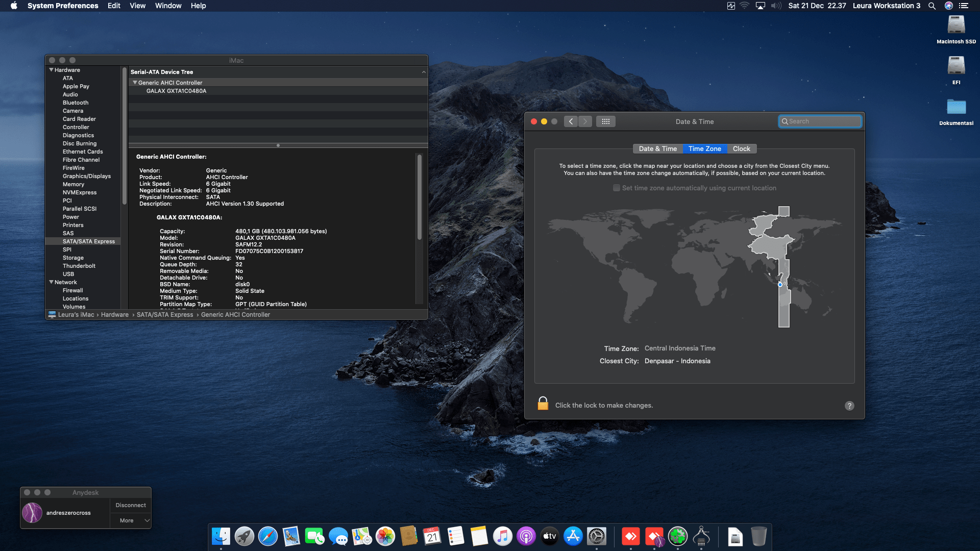Expand the AnyDesk More dropdown
The height and width of the screenshot is (551, 980).
coord(131,520)
